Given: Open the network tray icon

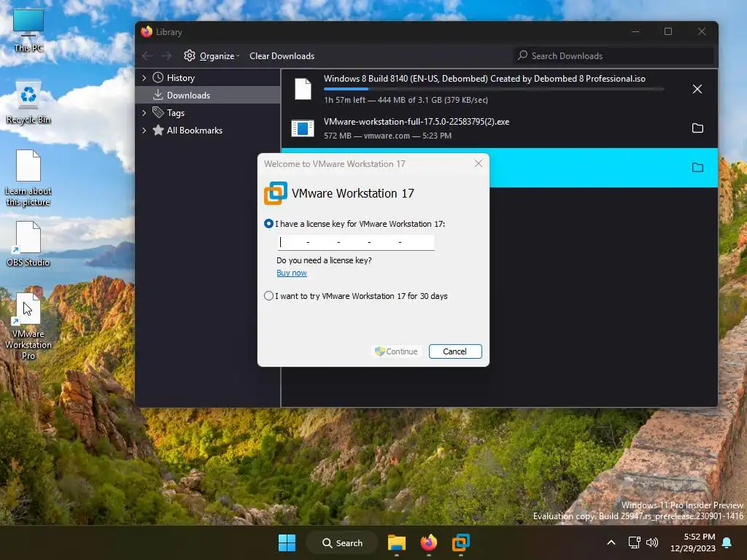Looking at the screenshot, I should pyautogui.click(x=634, y=542).
